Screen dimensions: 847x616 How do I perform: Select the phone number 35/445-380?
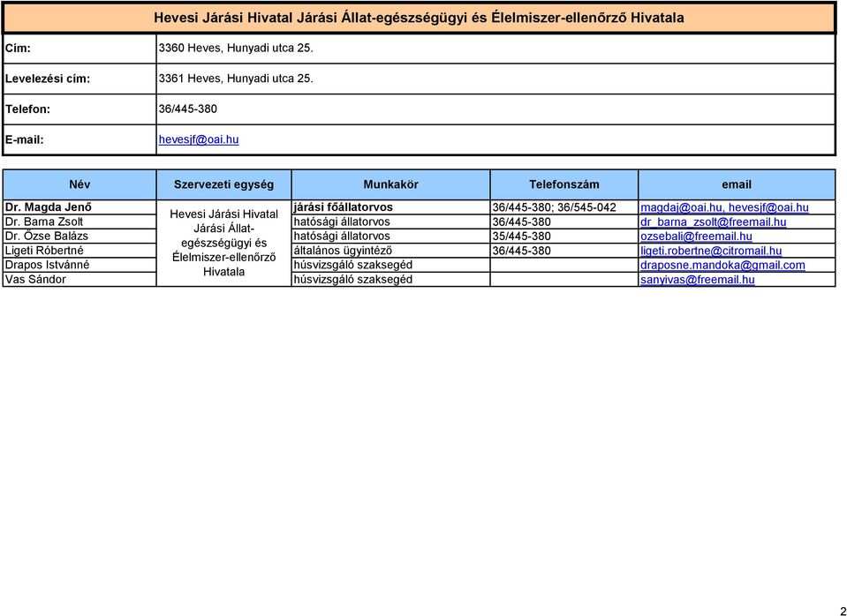tap(521, 237)
